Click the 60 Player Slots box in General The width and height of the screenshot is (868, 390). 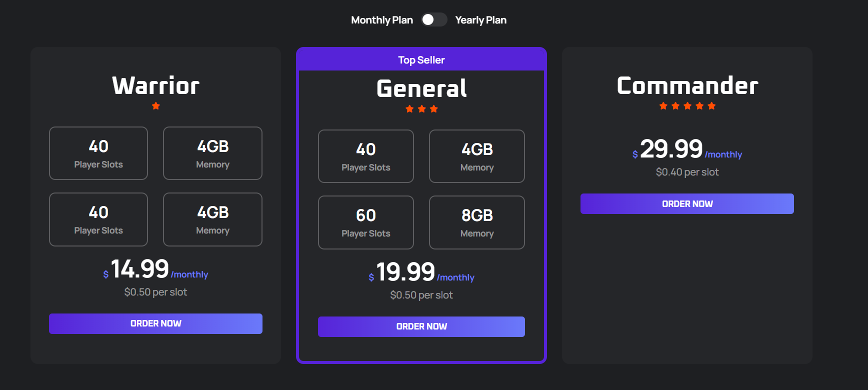[x=365, y=222]
